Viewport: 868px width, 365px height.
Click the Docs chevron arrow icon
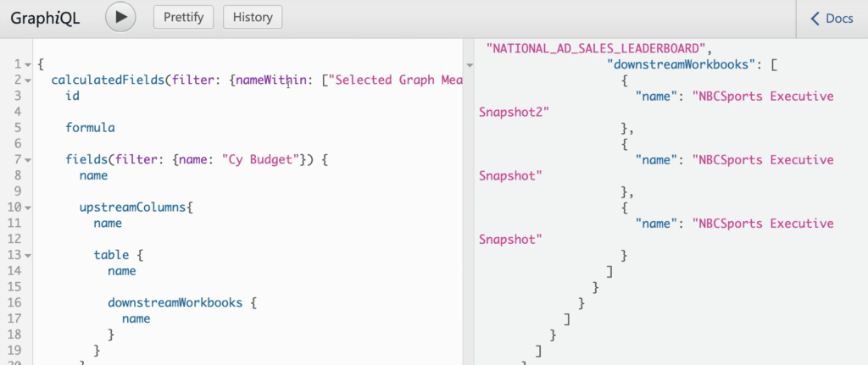point(815,19)
